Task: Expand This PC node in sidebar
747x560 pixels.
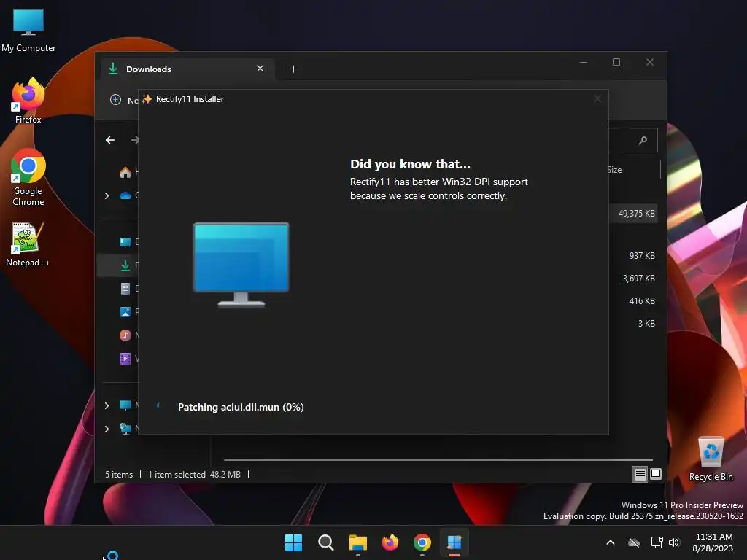Action: tap(107, 405)
